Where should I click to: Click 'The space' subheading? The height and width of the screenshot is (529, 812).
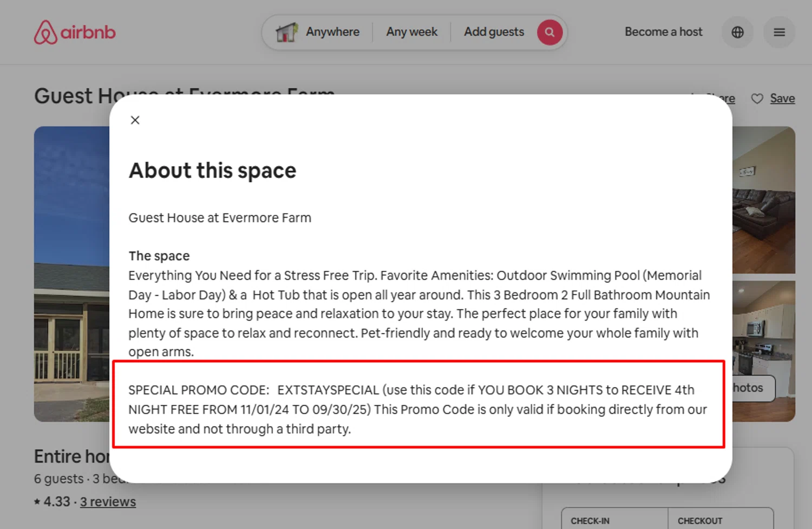[159, 256]
